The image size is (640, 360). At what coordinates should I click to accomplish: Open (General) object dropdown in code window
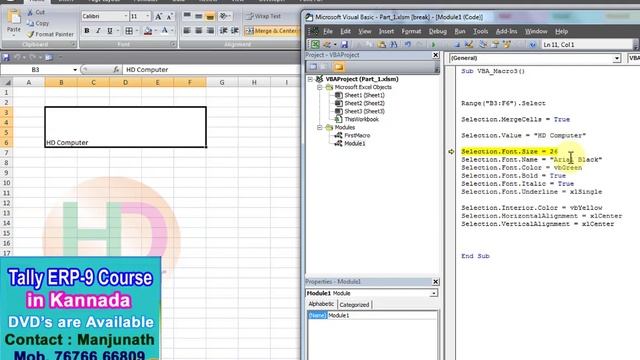[616, 58]
